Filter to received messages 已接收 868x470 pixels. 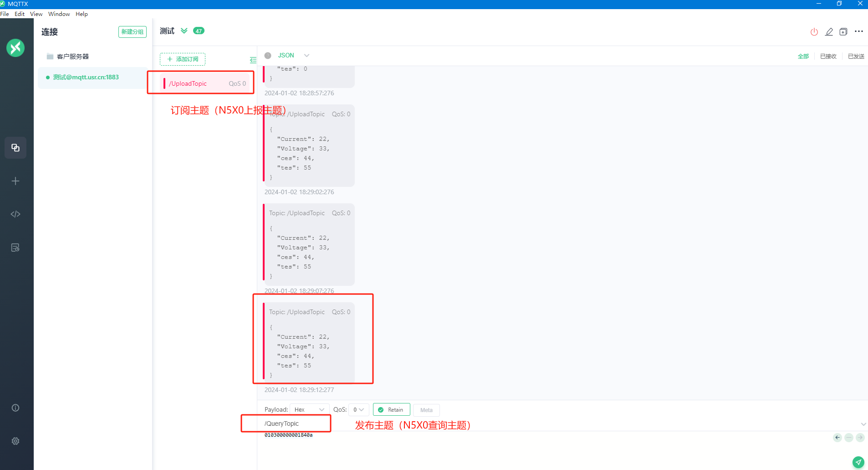click(828, 57)
